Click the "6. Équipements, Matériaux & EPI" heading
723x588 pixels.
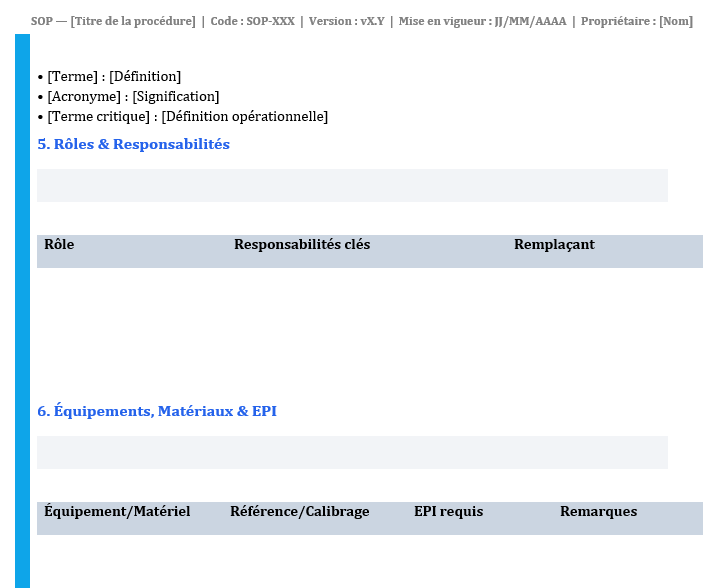157,412
